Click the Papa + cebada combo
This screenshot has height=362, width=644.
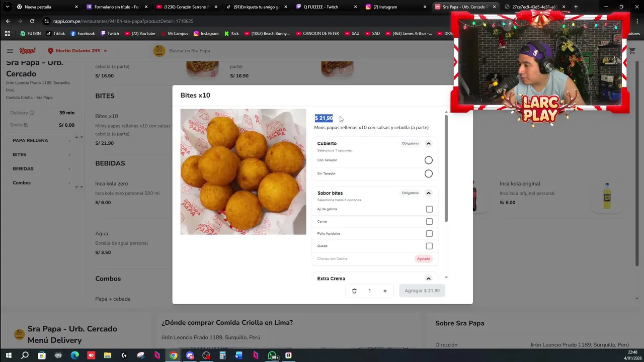[113, 299]
